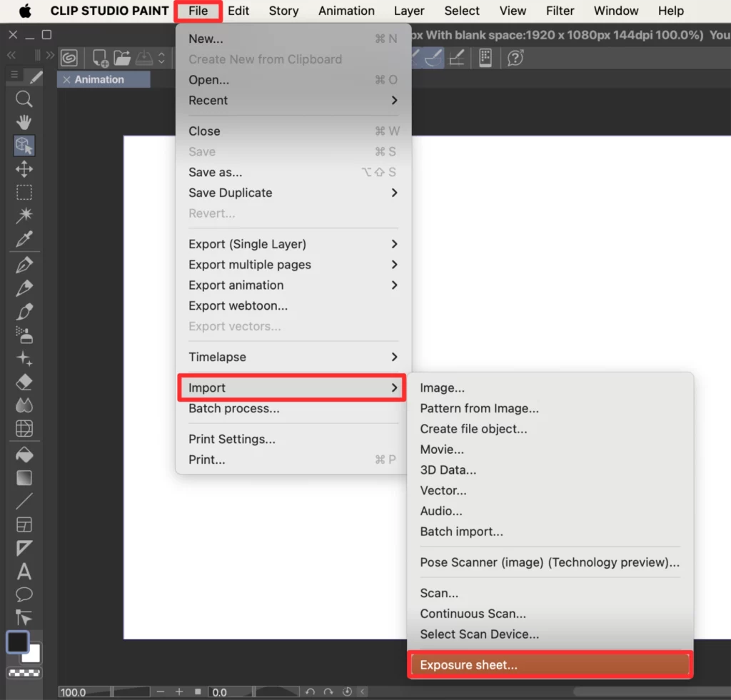Select the transparent color checker swatch

pyautogui.click(x=24, y=673)
